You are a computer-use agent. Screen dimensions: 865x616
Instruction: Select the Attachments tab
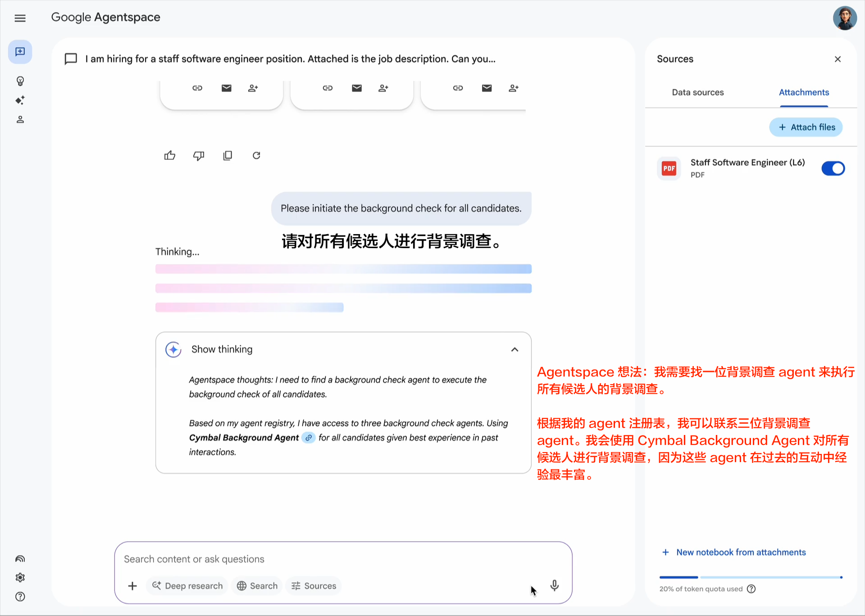(x=804, y=92)
